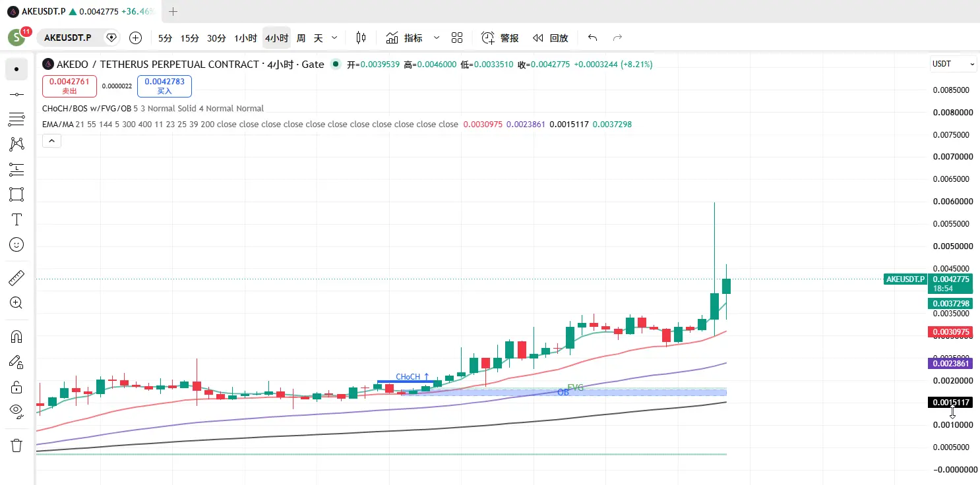Redo the last chart action
The width and height of the screenshot is (980, 485).
point(617,38)
